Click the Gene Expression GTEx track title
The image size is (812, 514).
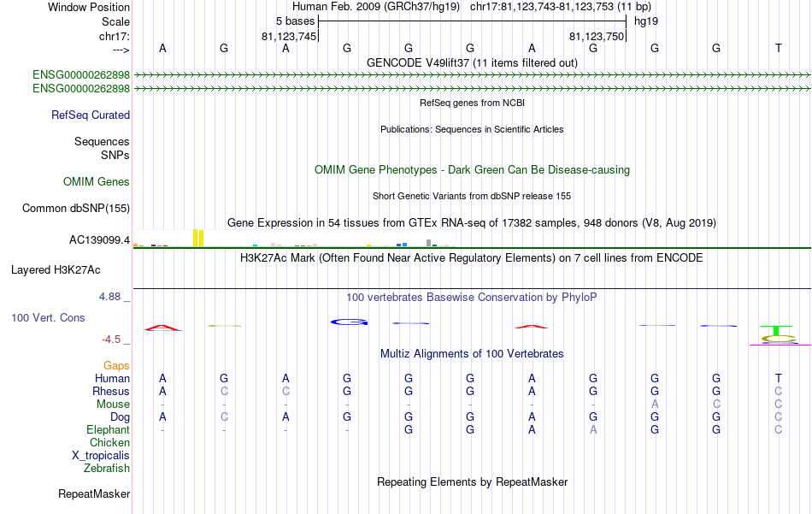472,223
